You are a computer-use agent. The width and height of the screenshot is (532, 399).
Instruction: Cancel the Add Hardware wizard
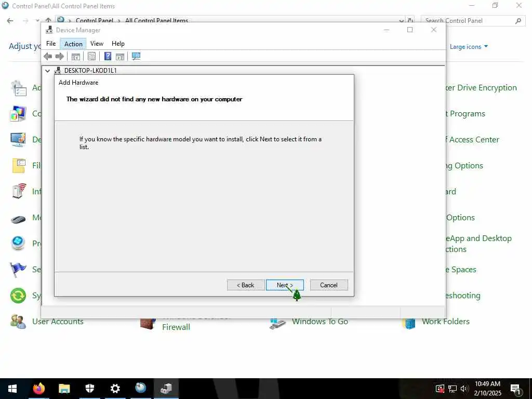(x=329, y=285)
